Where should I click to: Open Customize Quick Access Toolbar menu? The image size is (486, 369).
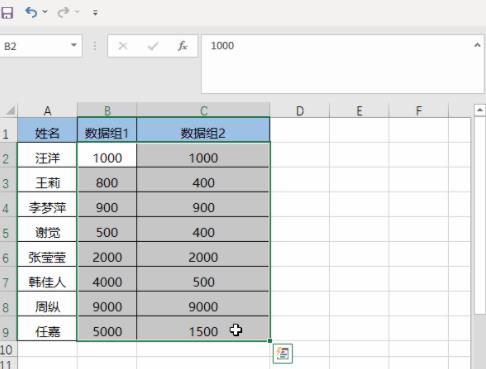pyautogui.click(x=95, y=13)
